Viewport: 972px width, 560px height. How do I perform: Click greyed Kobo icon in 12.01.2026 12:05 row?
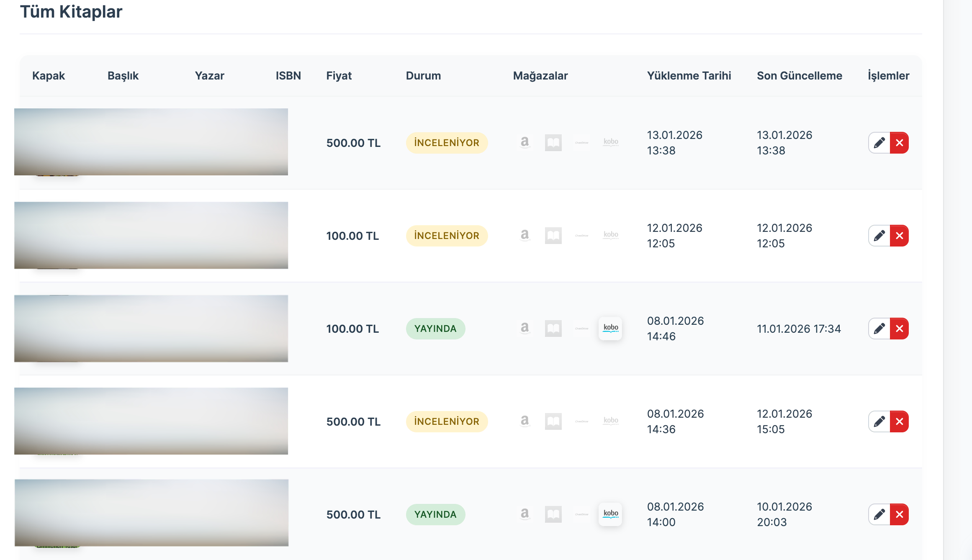pyautogui.click(x=611, y=235)
